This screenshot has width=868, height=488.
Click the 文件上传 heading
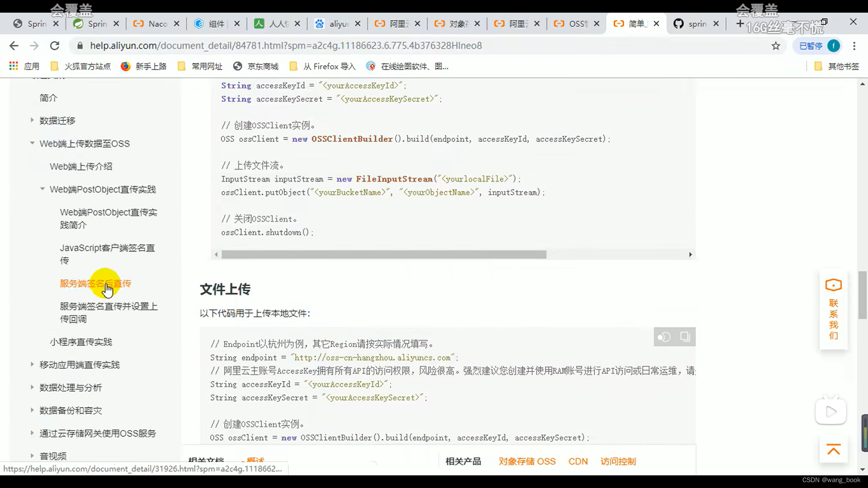[225, 289]
